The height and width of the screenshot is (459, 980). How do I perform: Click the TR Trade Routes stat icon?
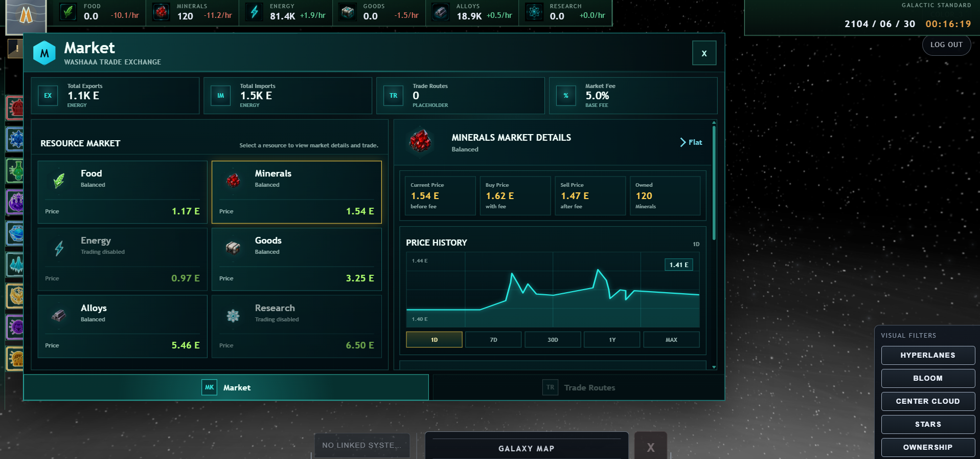394,96
